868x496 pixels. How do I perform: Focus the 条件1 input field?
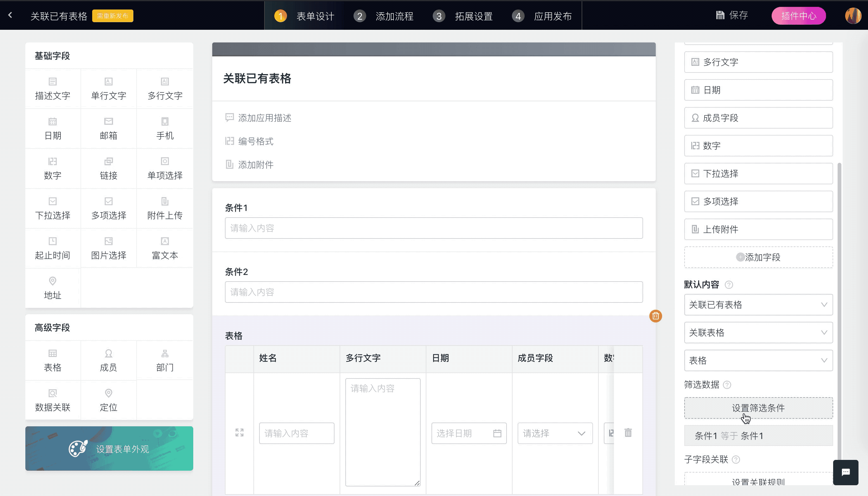pyautogui.click(x=434, y=228)
